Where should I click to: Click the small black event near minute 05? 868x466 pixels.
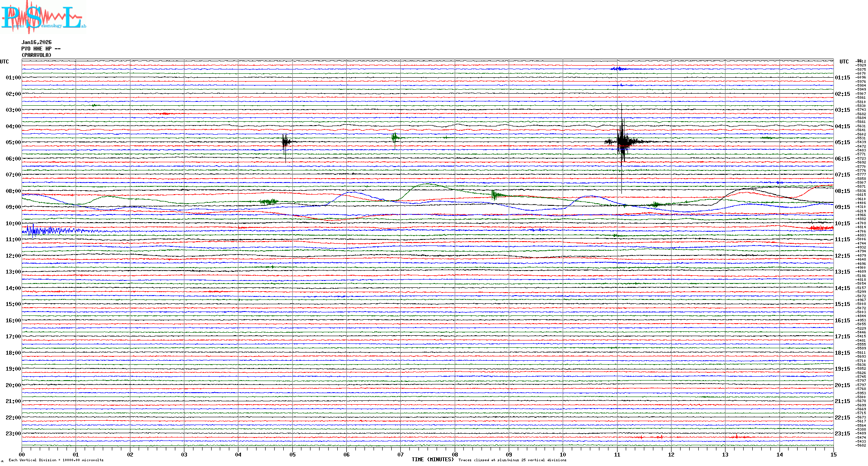[x=285, y=142]
